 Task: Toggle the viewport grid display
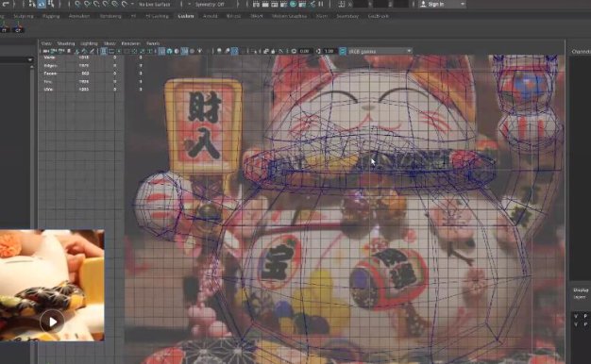coord(104,51)
